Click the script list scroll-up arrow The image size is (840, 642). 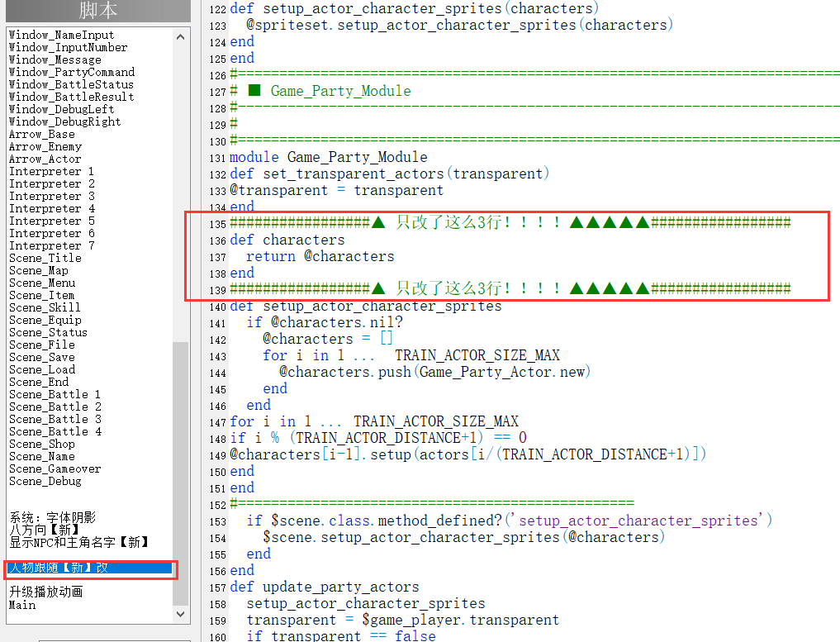pos(181,37)
